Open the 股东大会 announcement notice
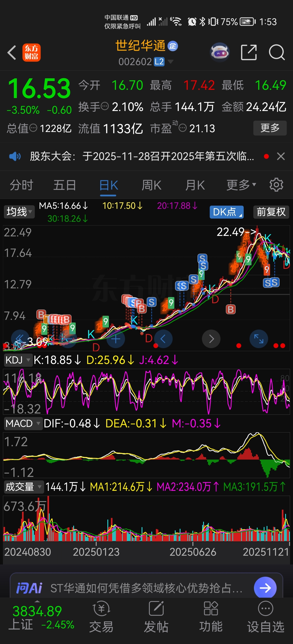This screenshot has height=644, width=293. (x=142, y=157)
